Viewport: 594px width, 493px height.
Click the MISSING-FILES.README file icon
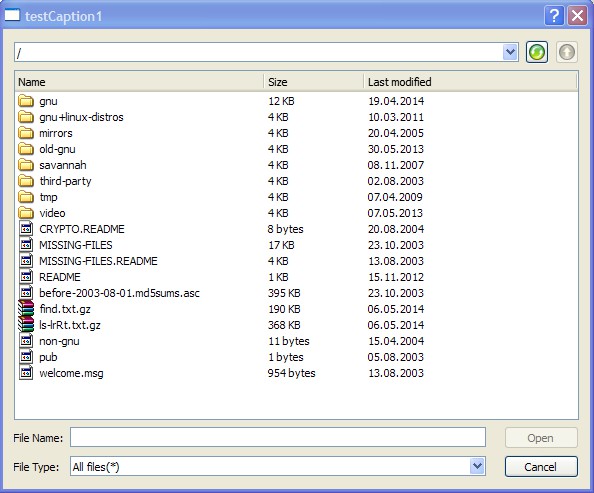(x=26, y=261)
